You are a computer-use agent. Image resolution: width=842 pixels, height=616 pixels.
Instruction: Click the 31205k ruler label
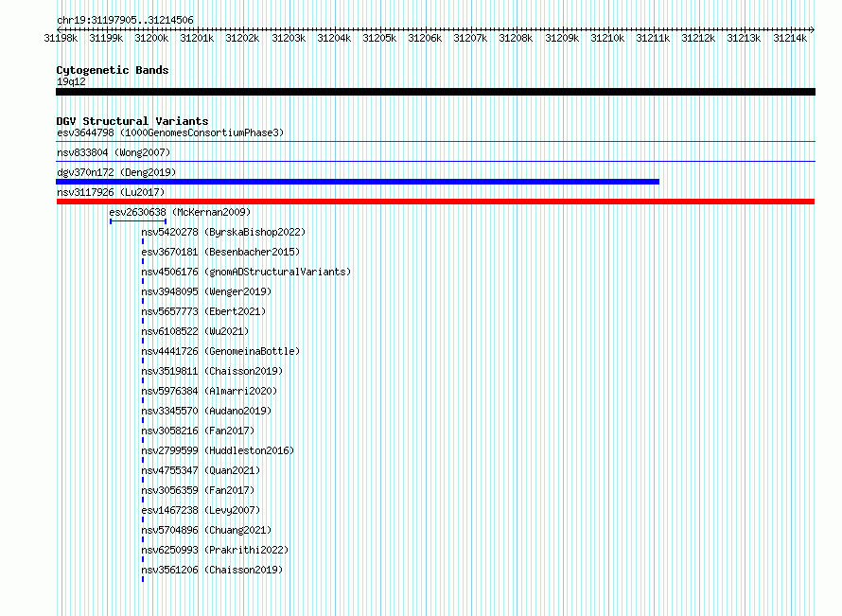coord(379,38)
